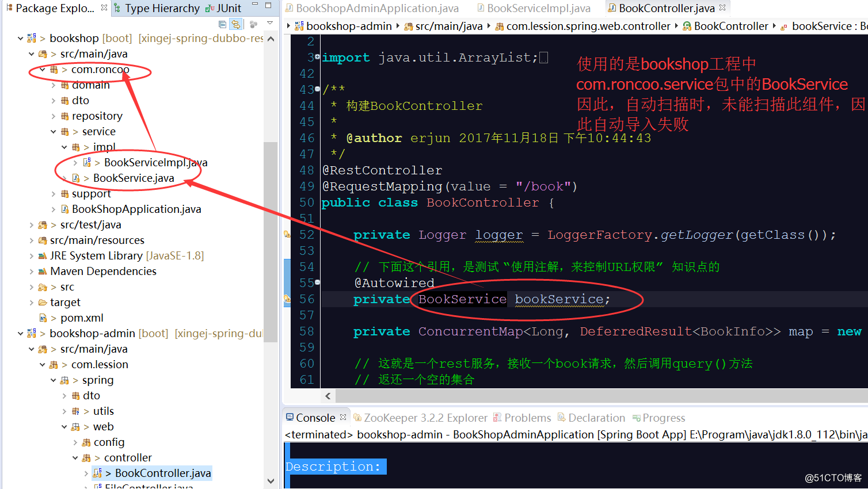Click the focus on active task icon

click(253, 24)
